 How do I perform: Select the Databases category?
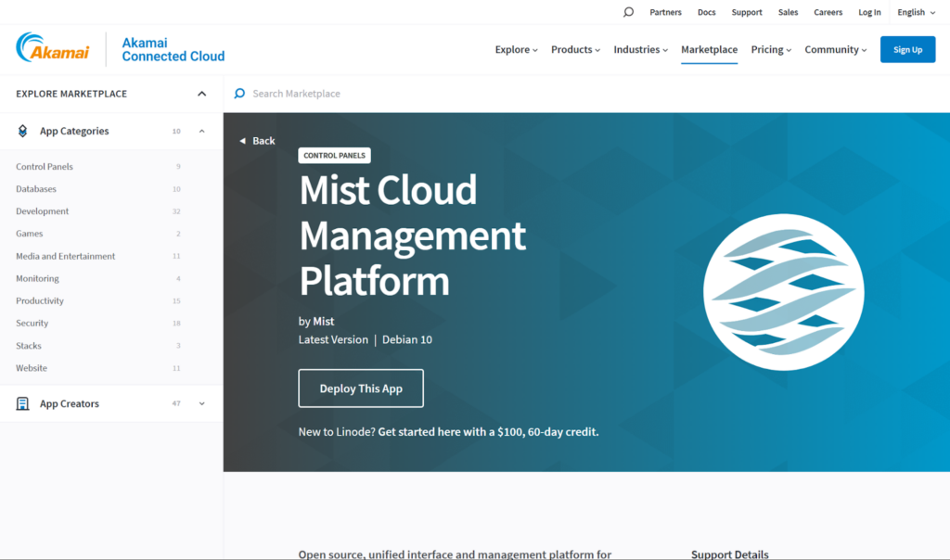[x=36, y=189]
